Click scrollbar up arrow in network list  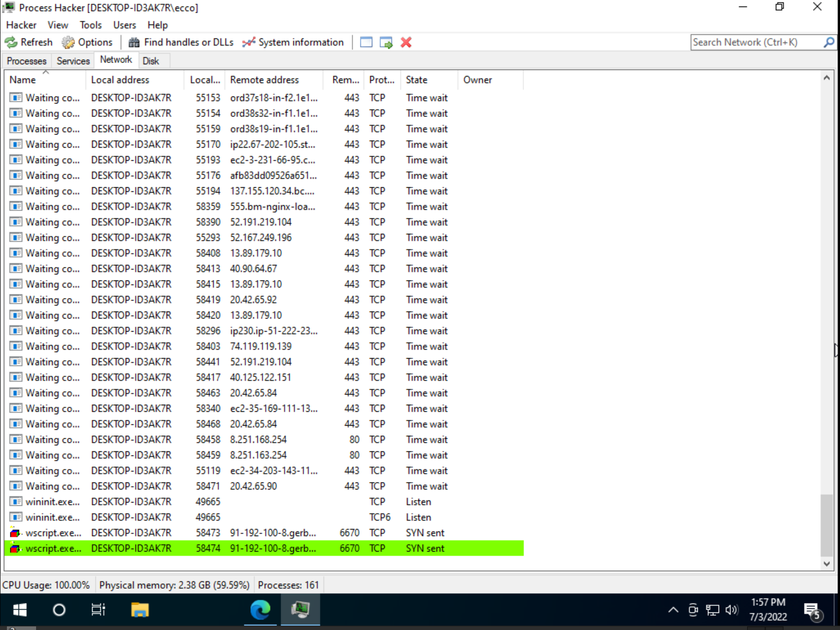tap(826, 78)
